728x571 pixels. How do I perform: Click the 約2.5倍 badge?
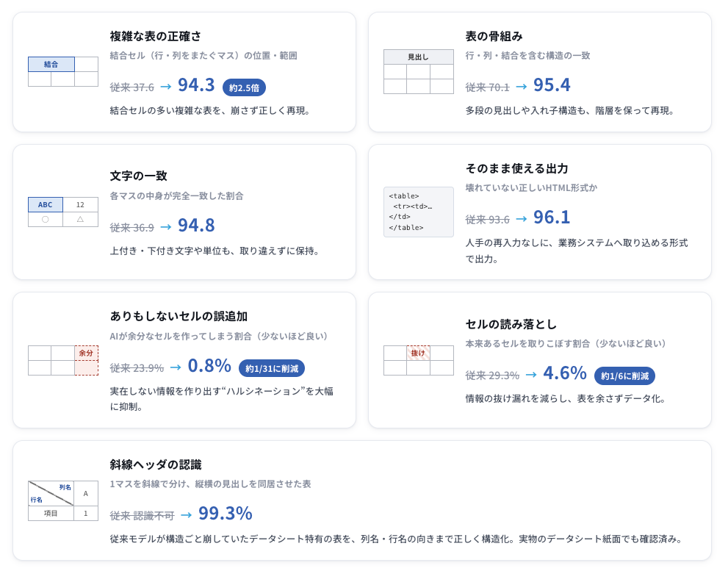[244, 87]
